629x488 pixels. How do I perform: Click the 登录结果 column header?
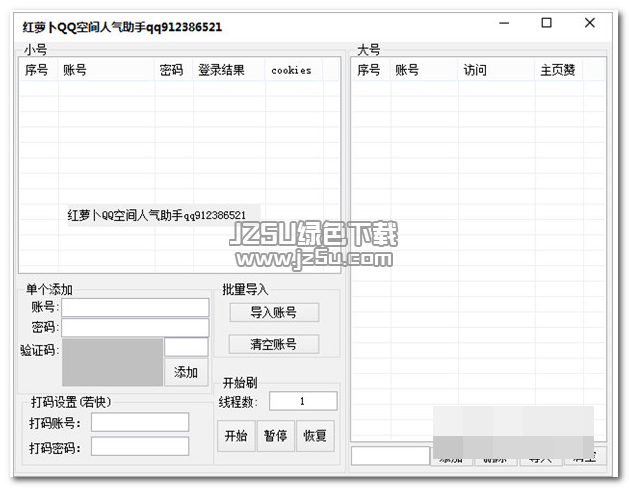(229, 70)
